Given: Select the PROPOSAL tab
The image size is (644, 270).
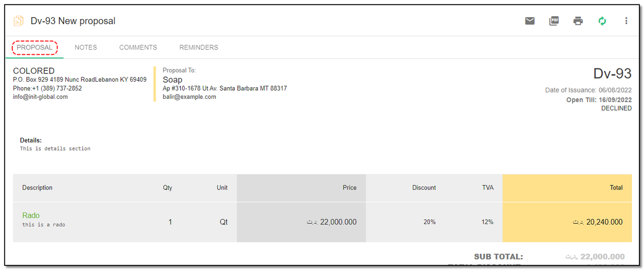Looking at the screenshot, I should tap(35, 47).
